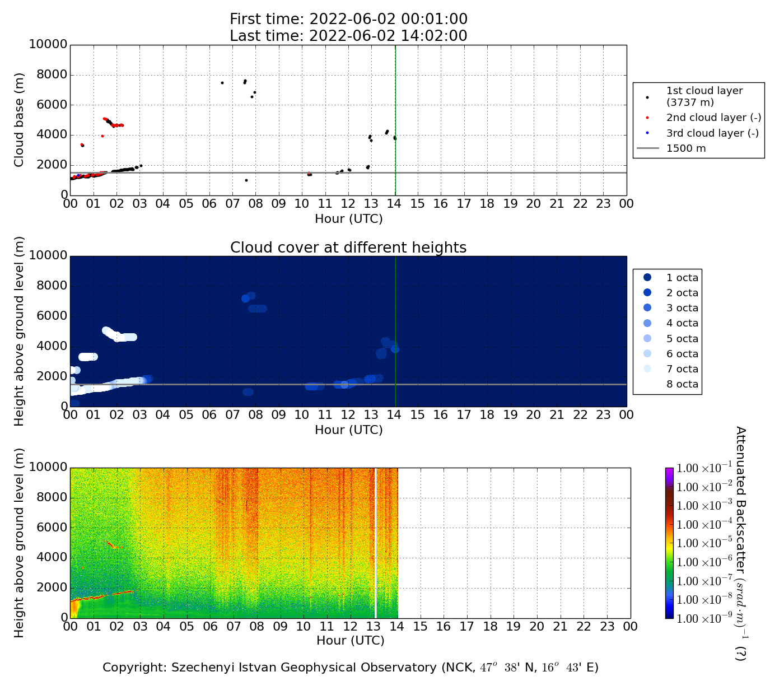Click the colorbar tick label 1.00×10⁻⁹
Image resolution: width=784 pixels, height=695 pixels.
[705, 618]
